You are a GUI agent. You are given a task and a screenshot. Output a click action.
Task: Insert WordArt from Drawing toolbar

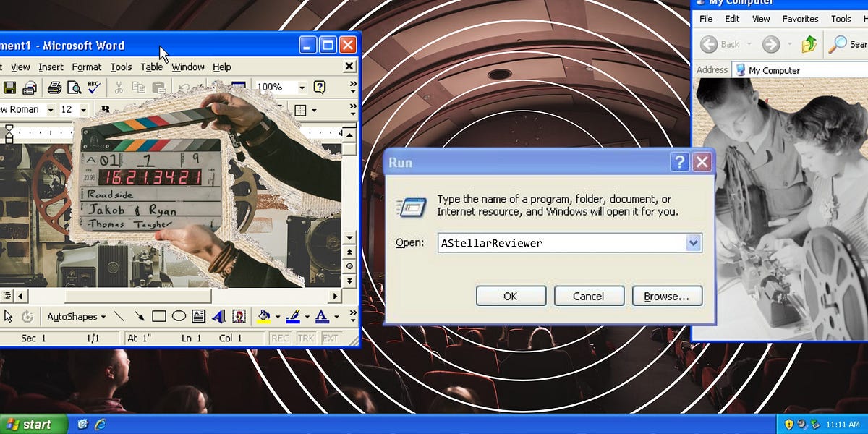click(218, 316)
